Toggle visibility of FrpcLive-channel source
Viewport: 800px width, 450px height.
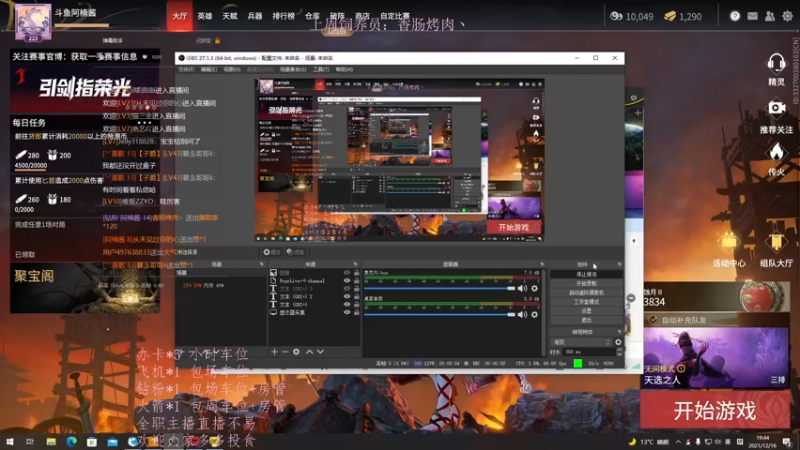click(347, 281)
